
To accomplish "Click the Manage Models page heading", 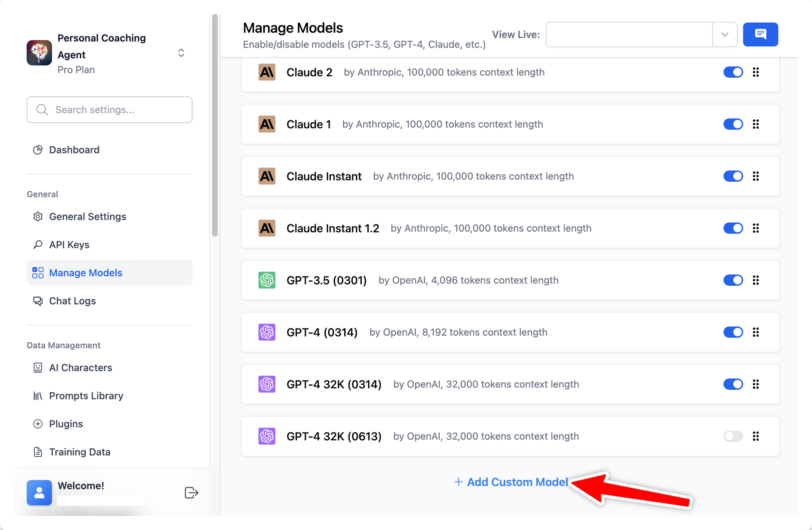I will point(293,28).
